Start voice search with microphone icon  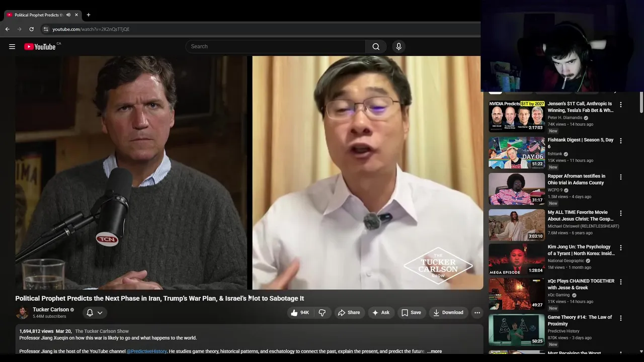tap(398, 46)
